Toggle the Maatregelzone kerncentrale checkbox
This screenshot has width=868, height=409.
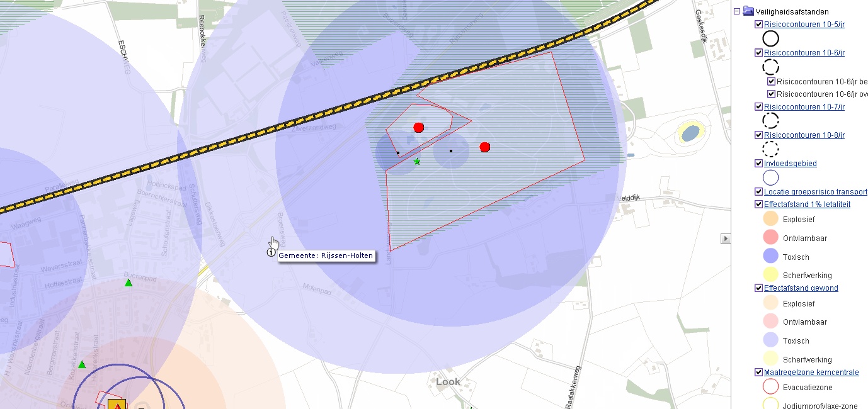click(758, 373)
